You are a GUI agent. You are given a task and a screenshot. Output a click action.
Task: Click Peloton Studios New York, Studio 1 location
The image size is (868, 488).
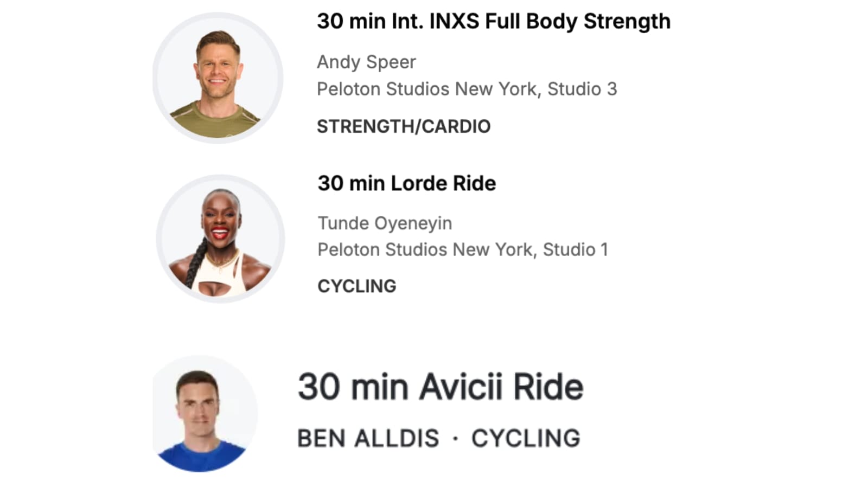(x=462, y=249)
